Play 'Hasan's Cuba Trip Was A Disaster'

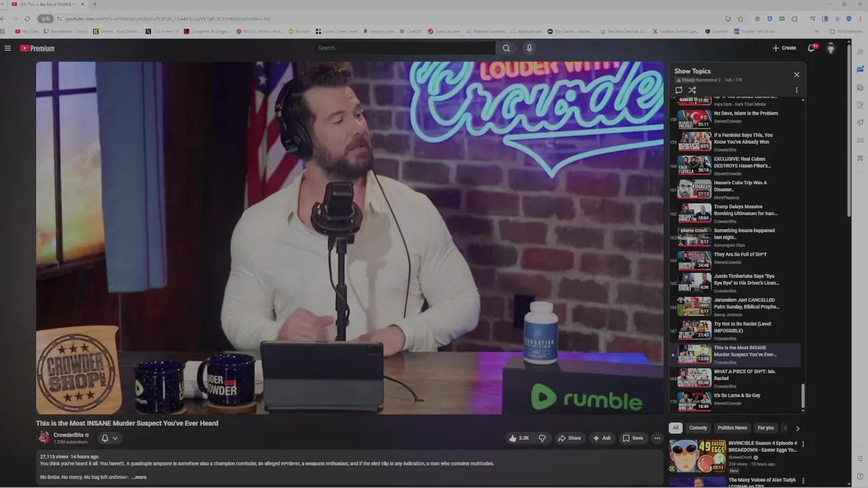736,189
